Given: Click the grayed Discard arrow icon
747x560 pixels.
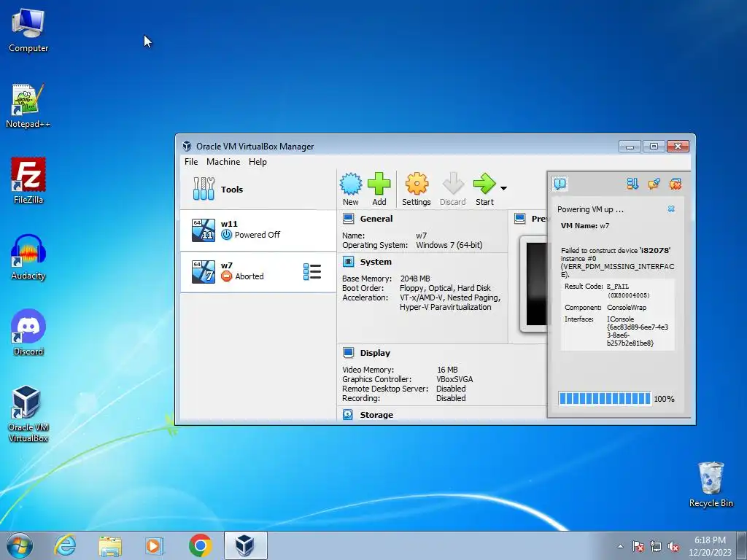Looking at the screenshot, I should tap(452, 184).
